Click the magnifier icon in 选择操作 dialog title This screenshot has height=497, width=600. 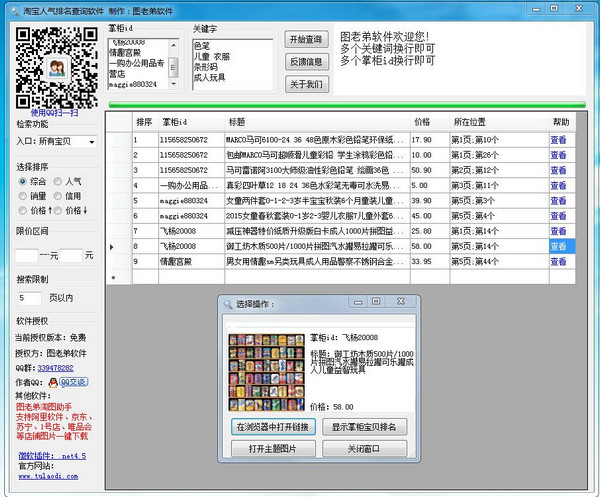[x=228, y=303]
